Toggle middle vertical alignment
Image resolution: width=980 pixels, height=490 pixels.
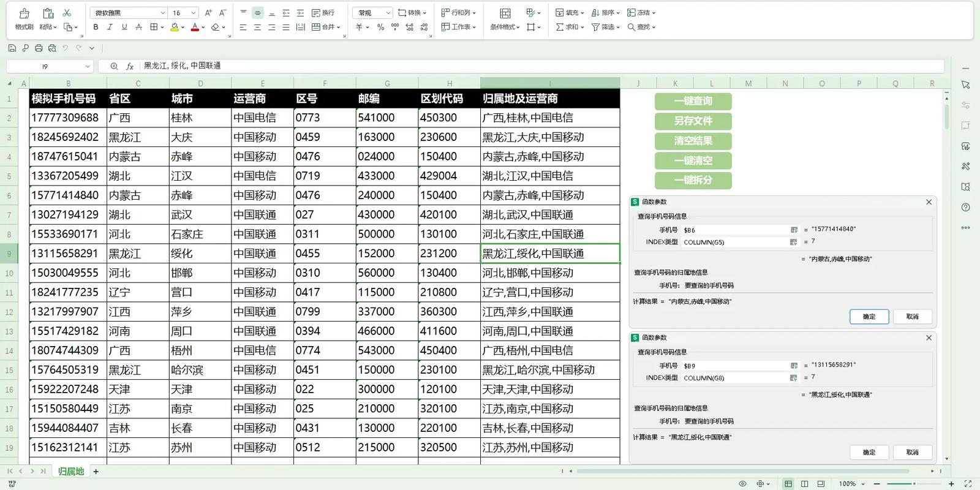(258, 13)
